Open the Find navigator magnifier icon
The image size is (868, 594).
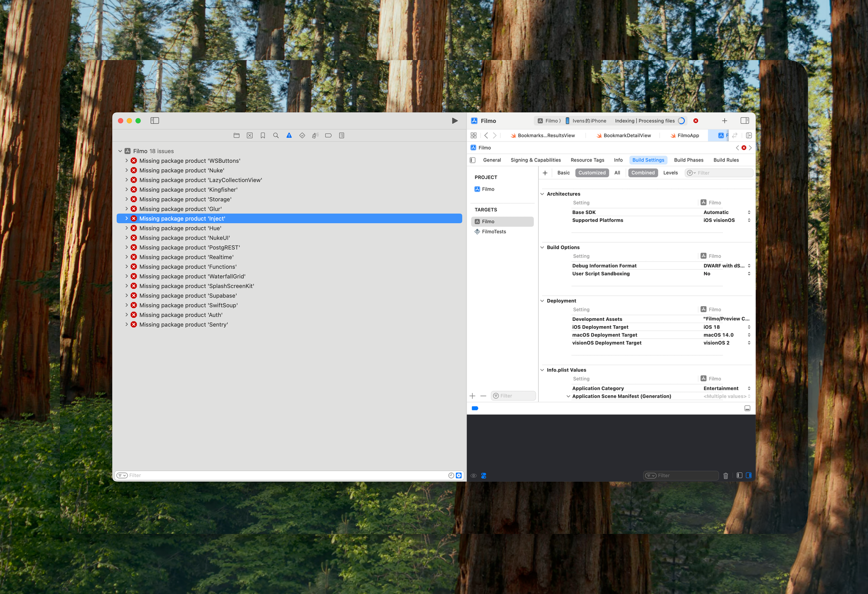pyautogui.click(x=276, y=135)
